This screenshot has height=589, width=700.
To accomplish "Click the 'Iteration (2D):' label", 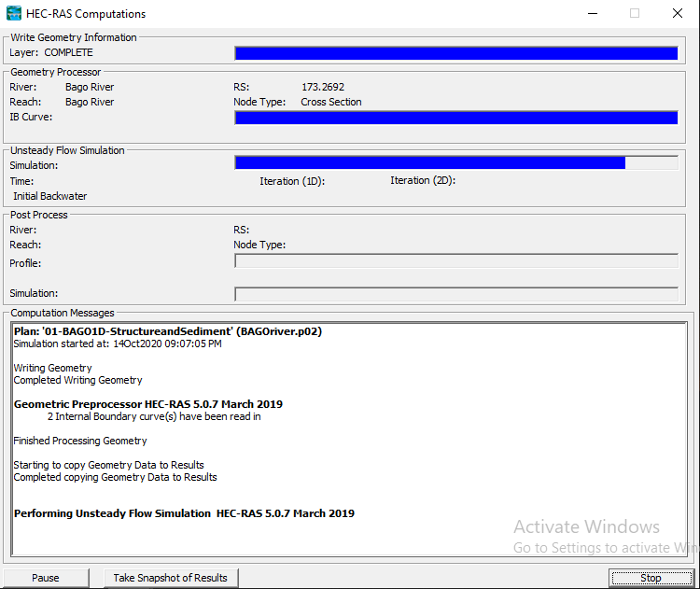I will [x=423, y=180].
